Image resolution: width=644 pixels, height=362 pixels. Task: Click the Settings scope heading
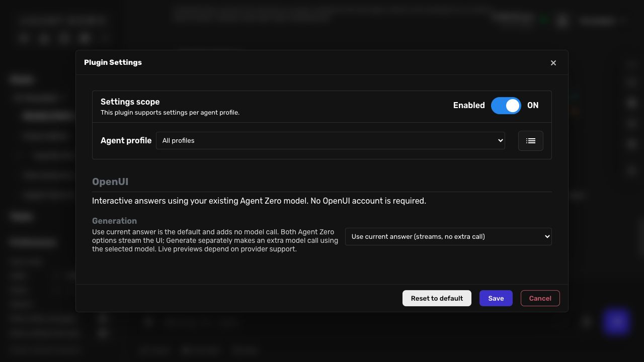(130, 102)
